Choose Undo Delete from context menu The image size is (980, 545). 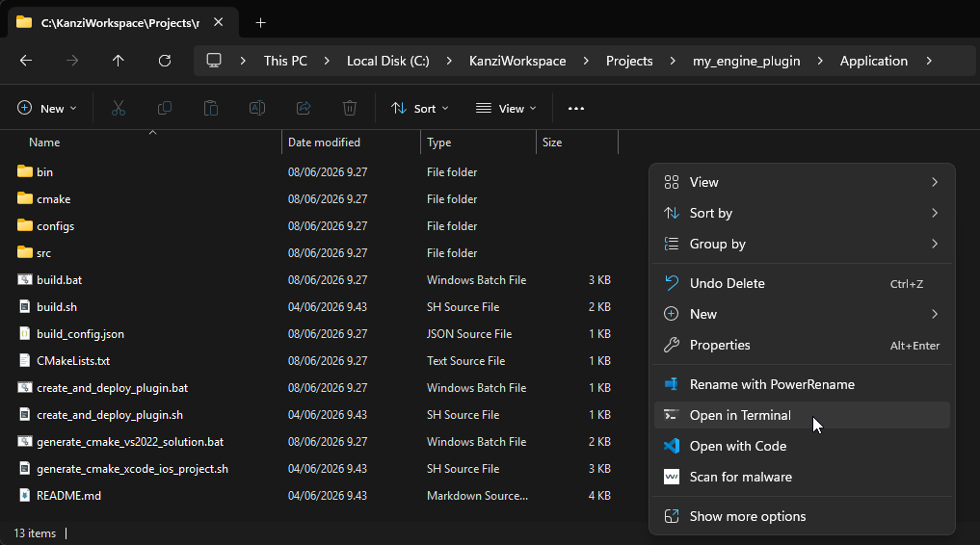(802, 283)
